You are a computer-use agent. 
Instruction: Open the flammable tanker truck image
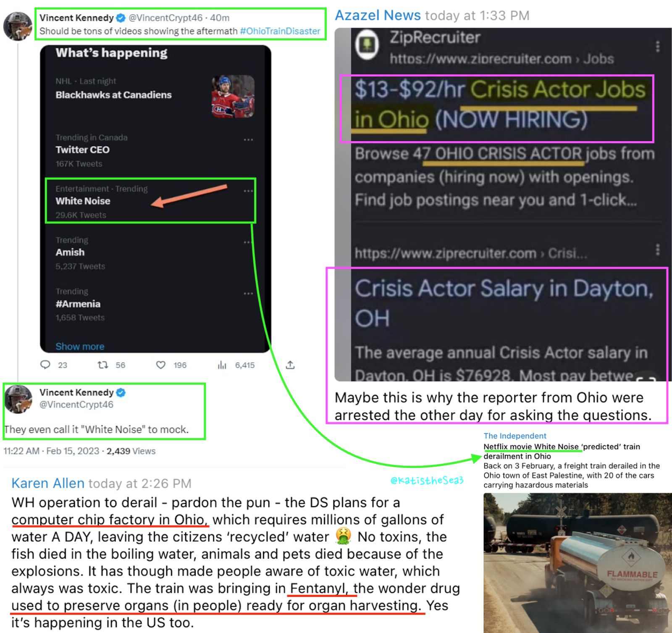pyautogui.click(x=577, y=563)
